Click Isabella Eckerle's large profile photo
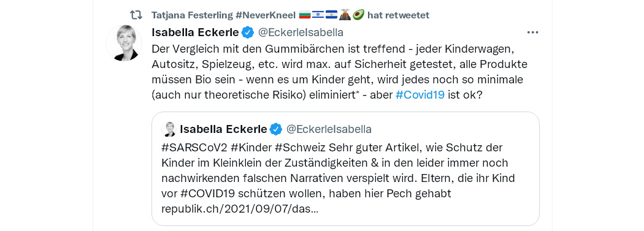Viewport: 644px width, 231px height. click(x=124, y=43)
